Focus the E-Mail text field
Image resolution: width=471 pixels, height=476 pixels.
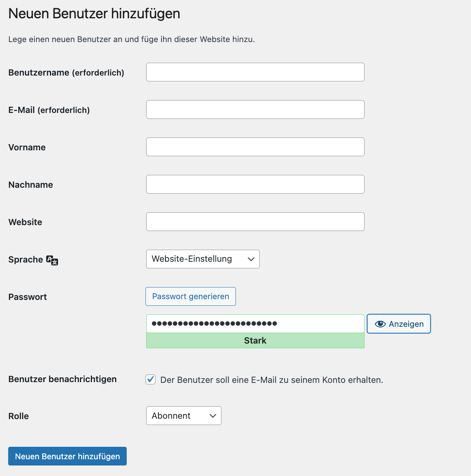255,109
